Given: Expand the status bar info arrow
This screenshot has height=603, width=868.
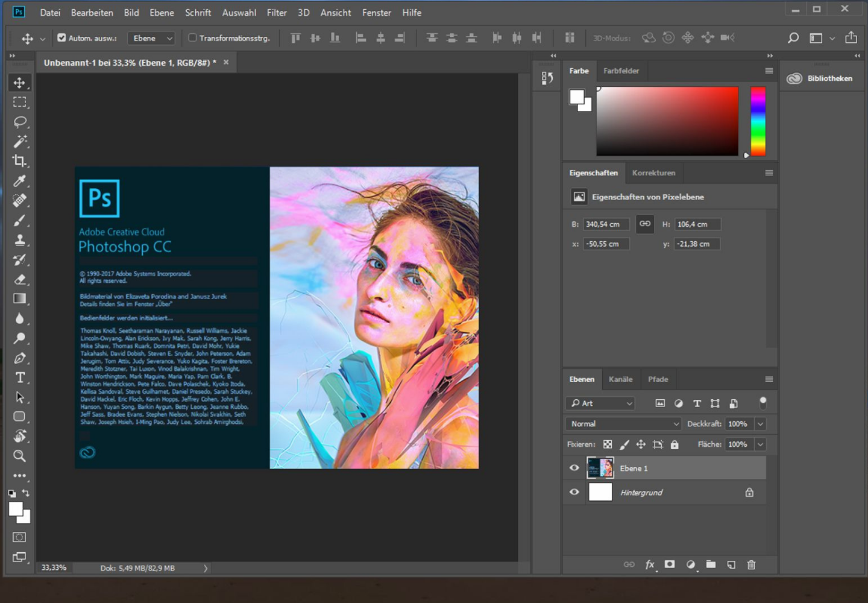Looking at the screenshot, I should tap(206, 568).
